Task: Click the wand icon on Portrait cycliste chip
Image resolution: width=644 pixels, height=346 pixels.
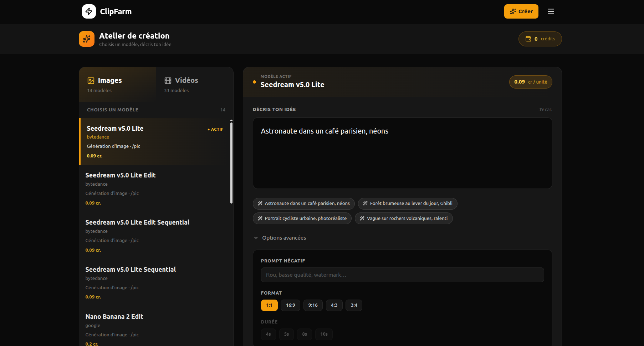Action: 260,219
